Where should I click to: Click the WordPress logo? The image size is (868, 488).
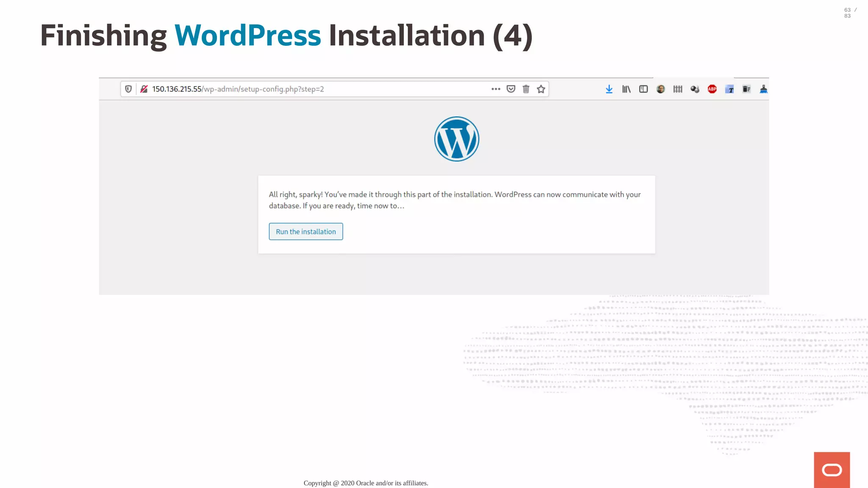pos(456,139)
